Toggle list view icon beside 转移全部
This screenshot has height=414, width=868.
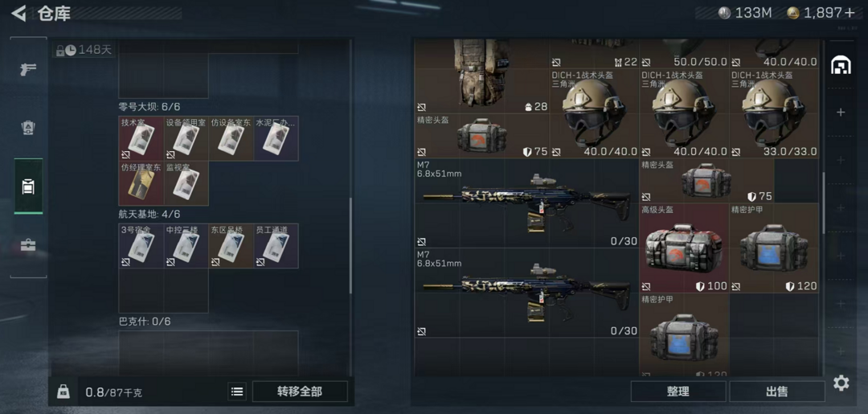tap(237, 391)
